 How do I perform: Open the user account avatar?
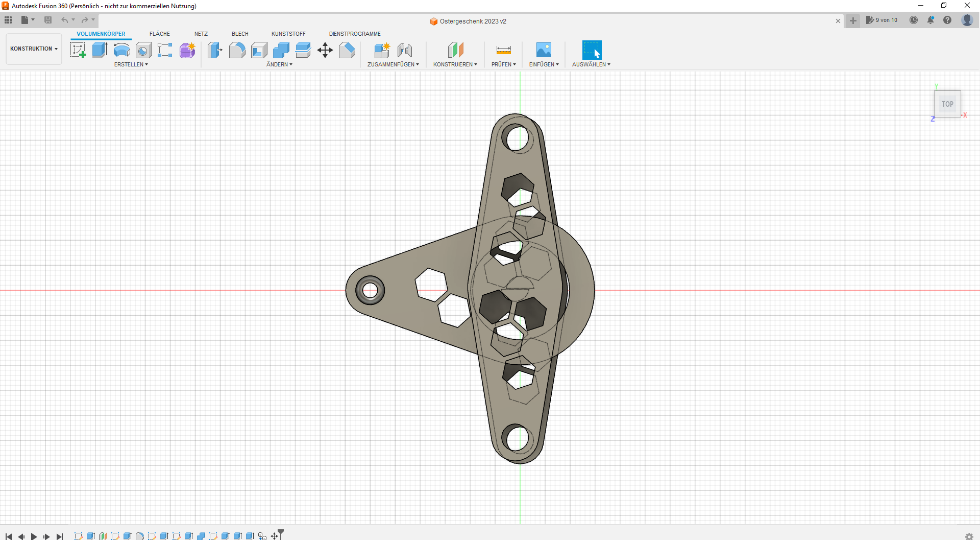(x=967, y=20)
